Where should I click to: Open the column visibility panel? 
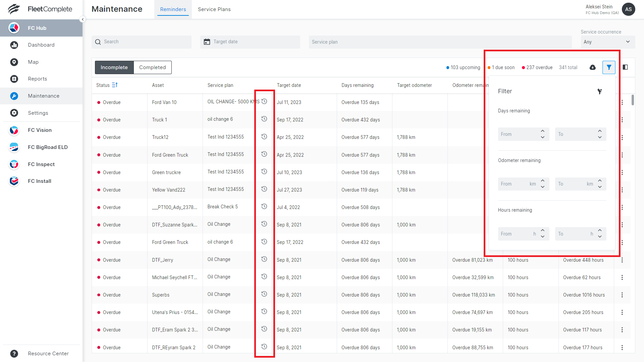(626, 67)
